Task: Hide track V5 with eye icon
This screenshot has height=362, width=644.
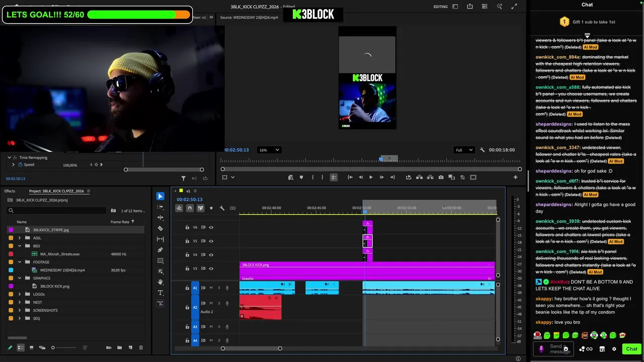Action: 211,241
